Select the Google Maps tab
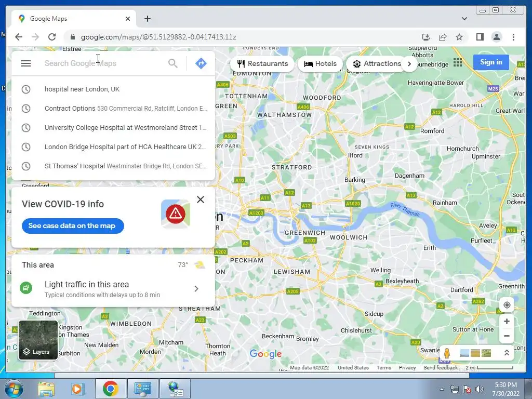Viewport: 532px width, 399px height. coord(74,19)
